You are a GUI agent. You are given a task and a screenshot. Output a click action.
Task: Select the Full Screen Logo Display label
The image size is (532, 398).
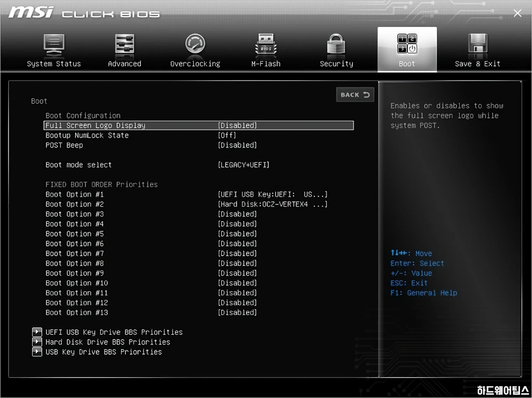pos(96,126)
